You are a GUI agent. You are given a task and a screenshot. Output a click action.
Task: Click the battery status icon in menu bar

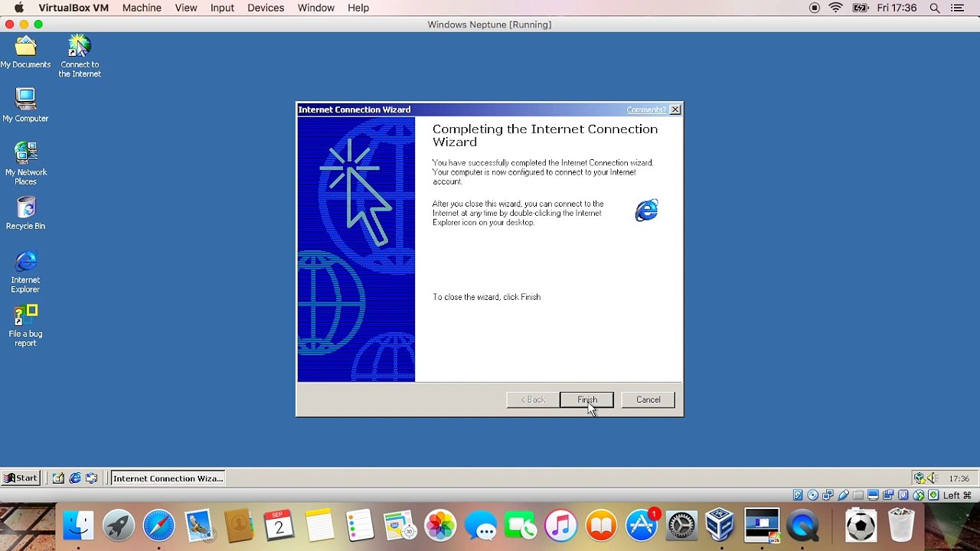[x=860, y=8]
